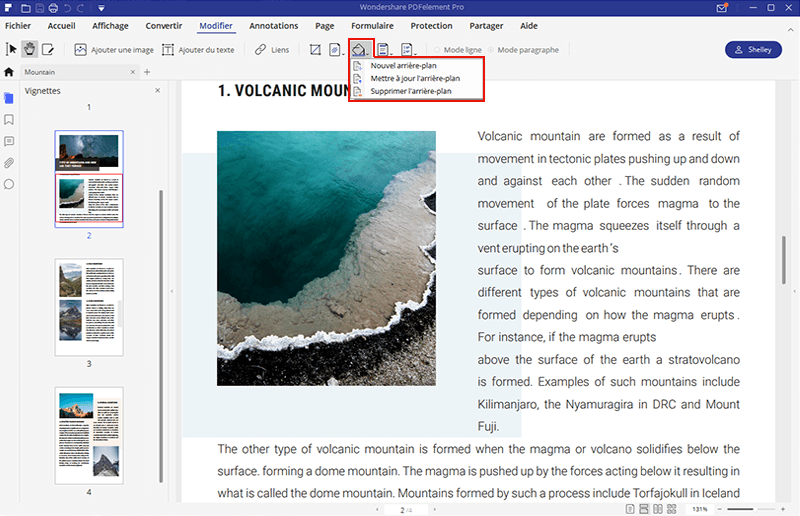This screenshot has width=800, height=516.
Task: Click the Liens link tool
Action: [x=272, y=50]
